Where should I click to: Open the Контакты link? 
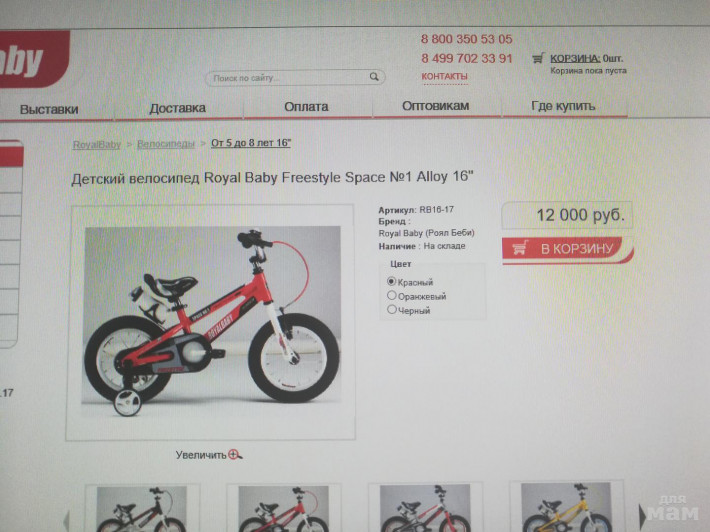[444, 77]
